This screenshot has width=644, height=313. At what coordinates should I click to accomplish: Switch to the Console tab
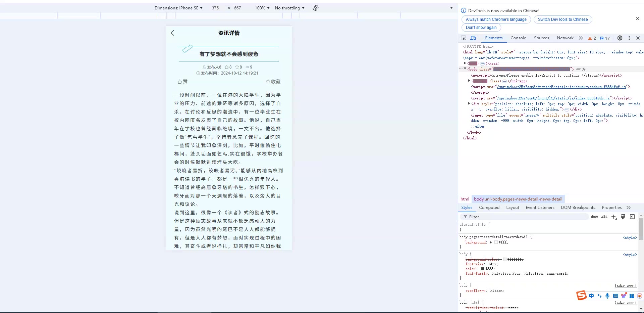518,38
